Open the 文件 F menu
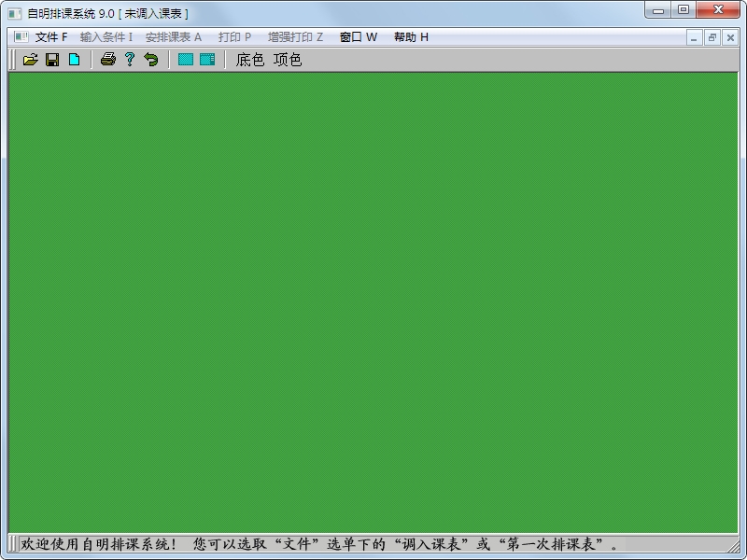The height and width of the screenshot is (560, 747). tap(51, 37)
